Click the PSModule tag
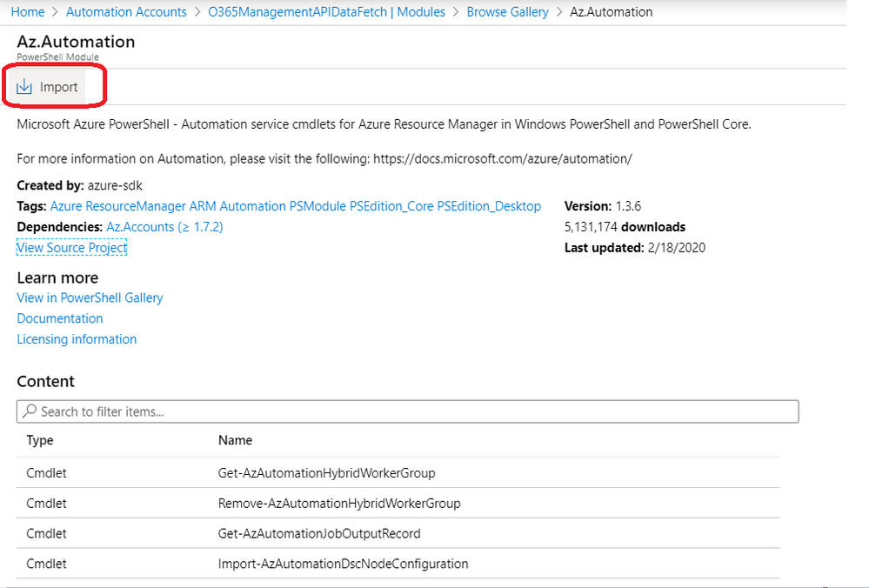Image resolution: width=869 pixels, height=588 pixels. 318,206
